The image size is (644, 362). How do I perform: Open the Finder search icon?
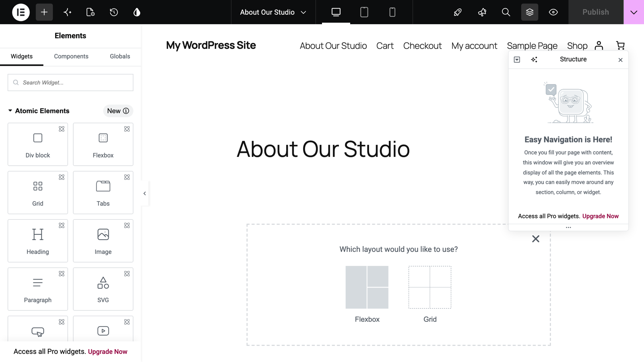pyautogui.click(x=506, y=12)
